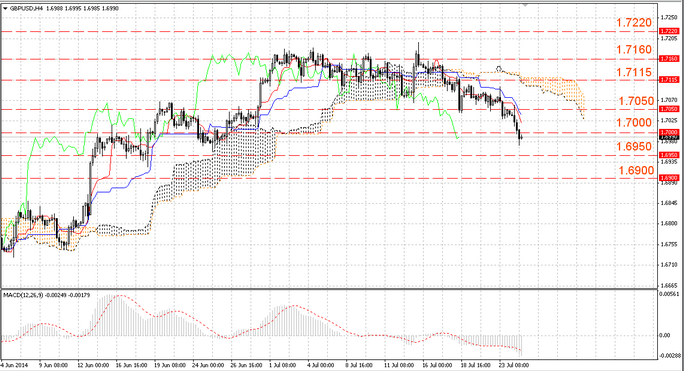
Task: Click the red 1.7220 price tag on axis
Action: point(669,31)
